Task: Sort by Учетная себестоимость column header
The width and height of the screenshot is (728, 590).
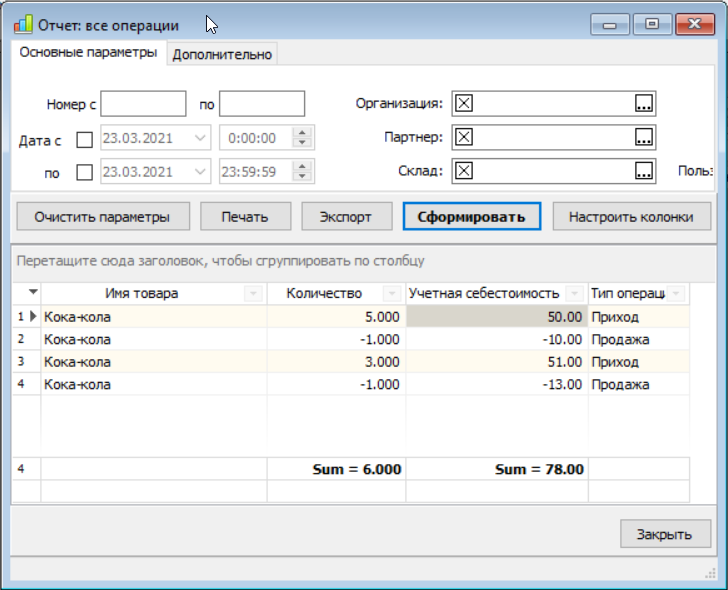Action: (x=484, y=293)
